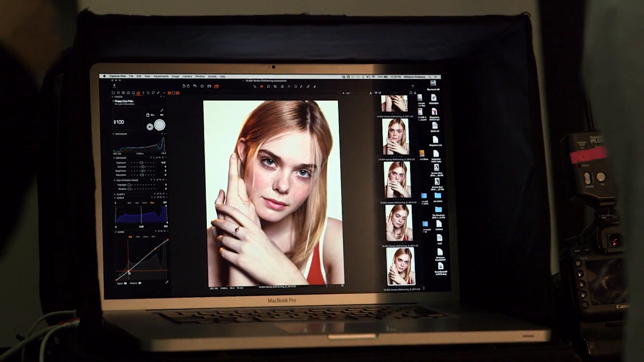Open the Adjustments menu

(x=161, y=76)
